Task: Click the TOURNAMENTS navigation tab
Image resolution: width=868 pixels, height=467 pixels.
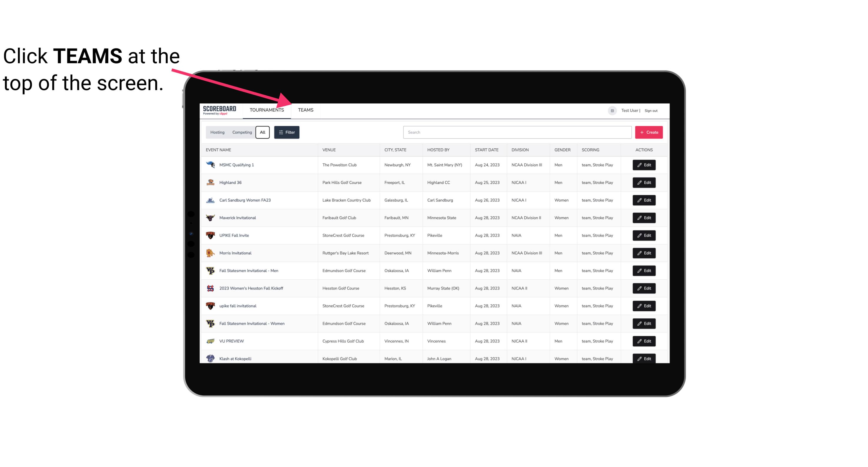Action: (266, 110)
